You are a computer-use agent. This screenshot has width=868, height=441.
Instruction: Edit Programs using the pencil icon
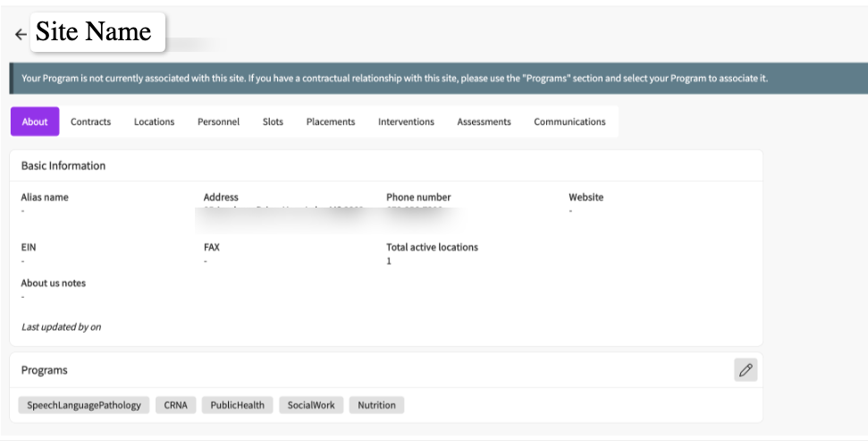point(746,369)
